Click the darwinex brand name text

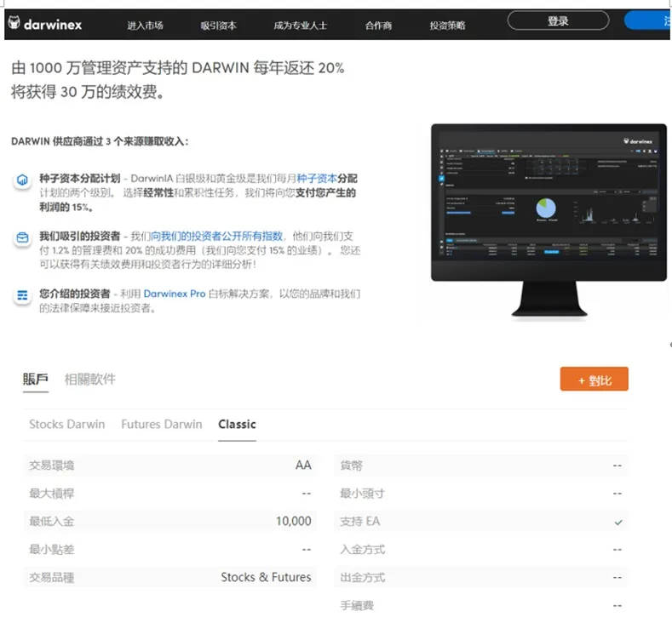[53, 25]
